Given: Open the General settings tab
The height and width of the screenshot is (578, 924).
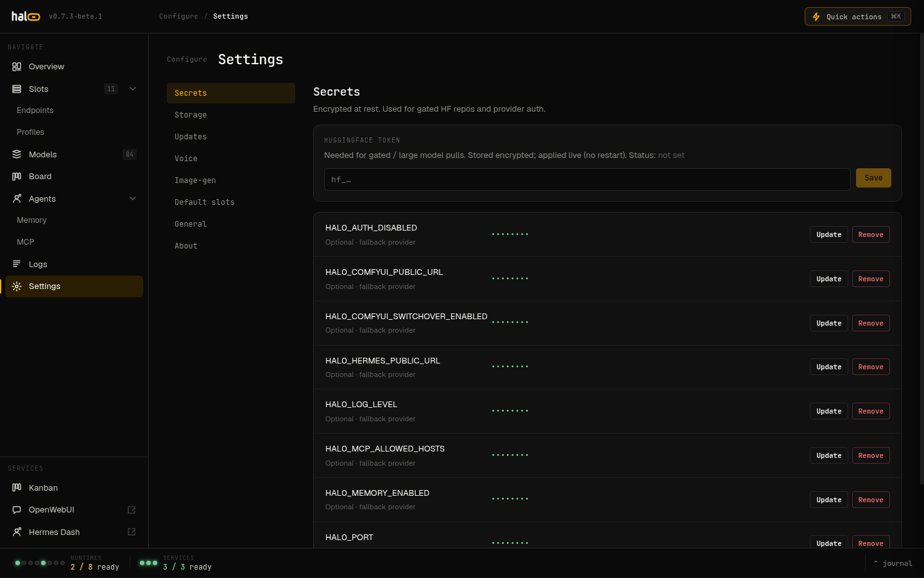Looking at the screenshot, I should pyautogui.click(x=231, y=224).
